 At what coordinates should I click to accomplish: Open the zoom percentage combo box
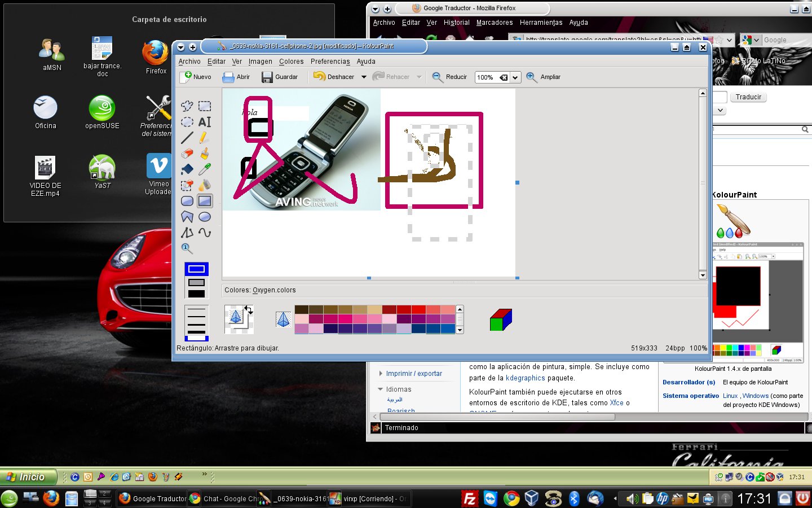coord(514,77)
